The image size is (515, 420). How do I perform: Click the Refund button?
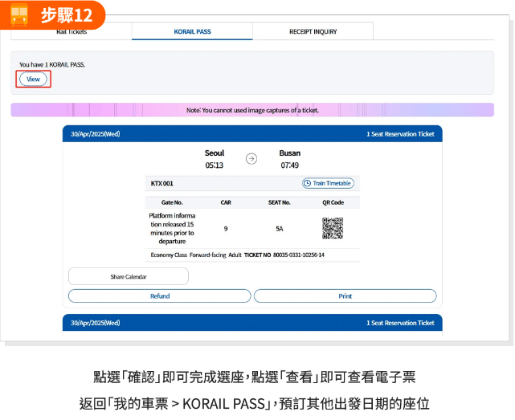pos(160,296)
